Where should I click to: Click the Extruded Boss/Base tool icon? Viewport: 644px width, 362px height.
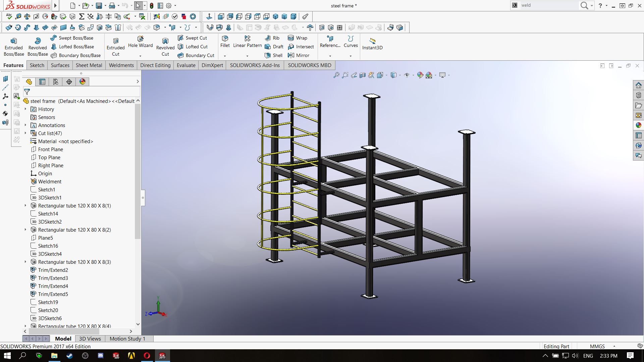pyautogui.click(x=13, y=41)
